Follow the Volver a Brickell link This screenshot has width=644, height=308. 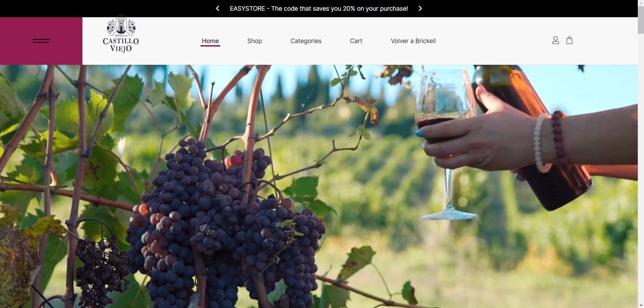413,41
